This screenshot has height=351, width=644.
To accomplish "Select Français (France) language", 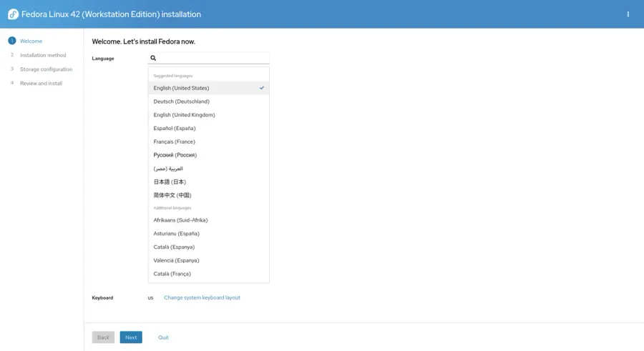I will pos(209,142).
